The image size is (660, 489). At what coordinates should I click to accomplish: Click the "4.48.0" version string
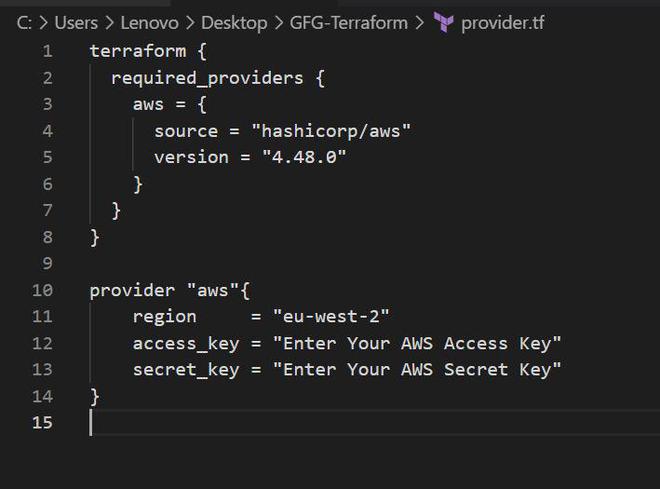point(304,157)
